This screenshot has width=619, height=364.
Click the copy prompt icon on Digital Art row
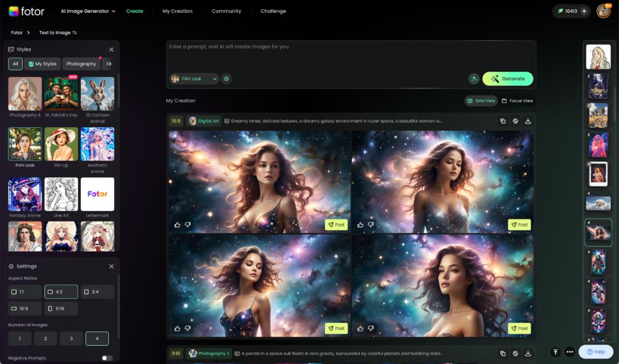click(x=503, y=121)
